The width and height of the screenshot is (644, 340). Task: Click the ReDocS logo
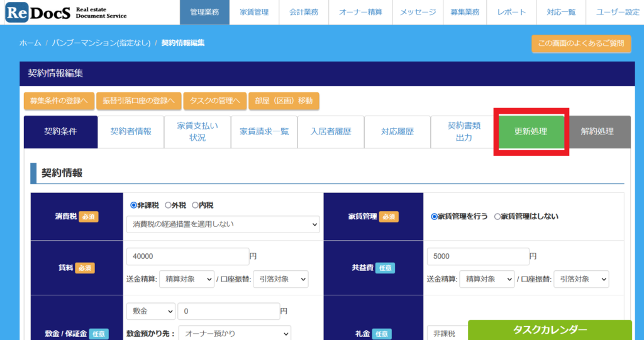pos(66,13)
